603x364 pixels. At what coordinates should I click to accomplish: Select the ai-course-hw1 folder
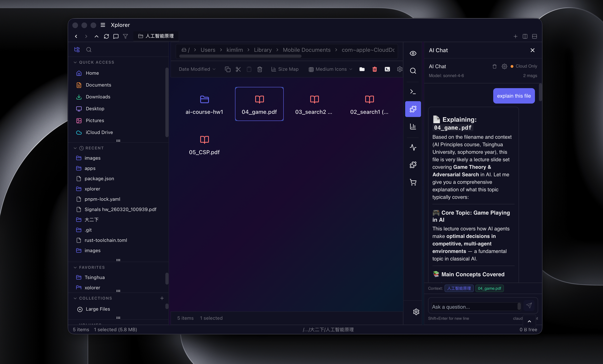click(x=204, y=104)
